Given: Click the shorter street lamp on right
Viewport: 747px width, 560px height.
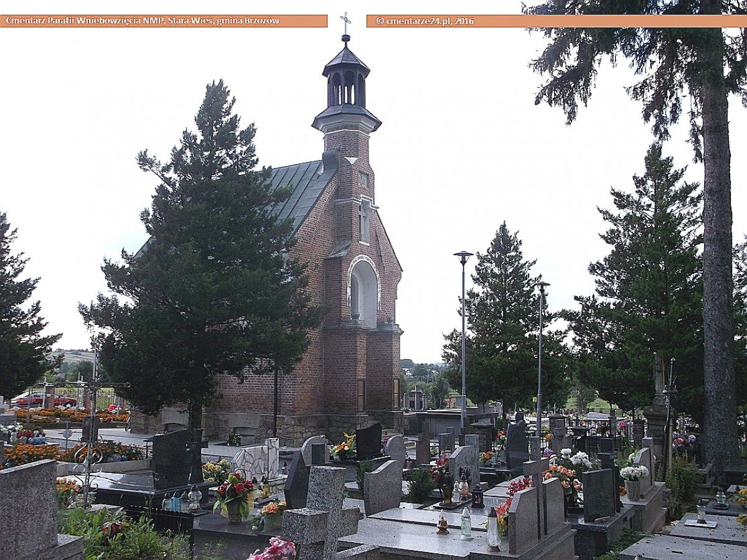Looking at the screenshot, I should pos(540,348).
